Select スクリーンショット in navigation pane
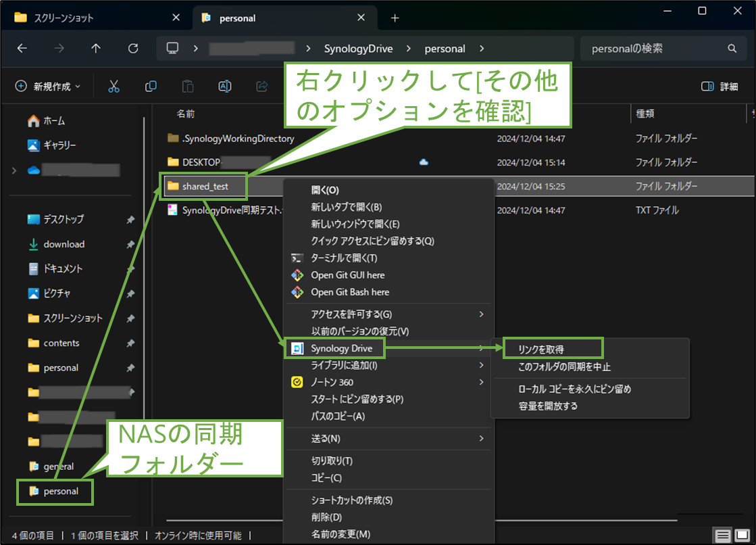756x545 pixels. (65, 318)
